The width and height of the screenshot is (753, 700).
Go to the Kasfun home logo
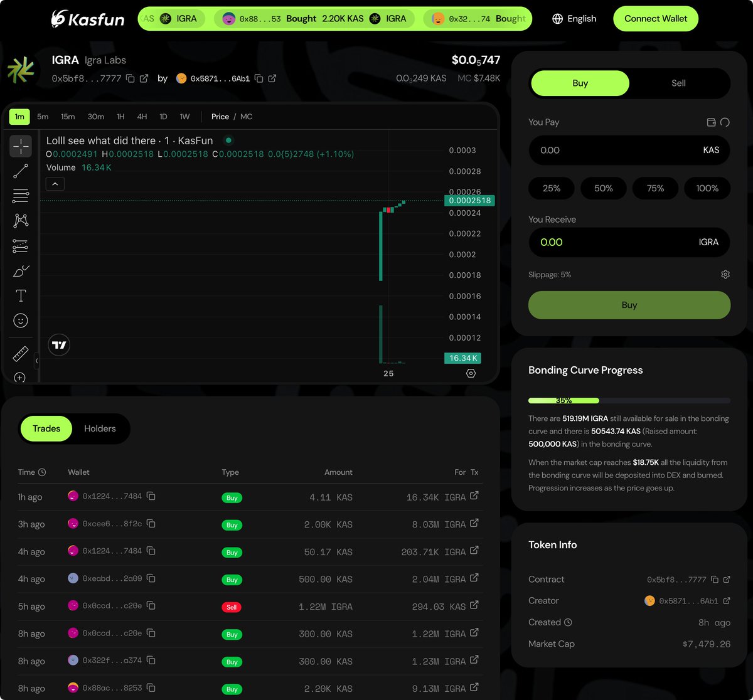click(88, 19)
